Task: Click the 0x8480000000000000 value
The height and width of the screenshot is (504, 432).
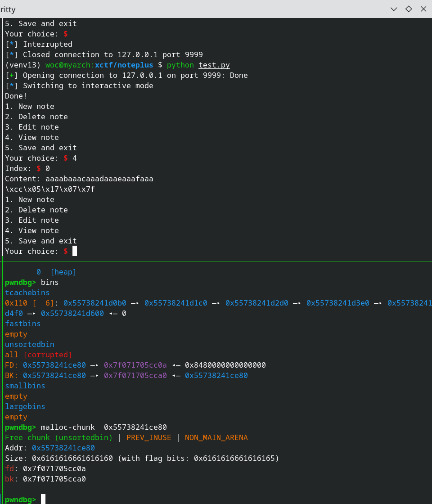Action: click(x=225, y=365)
